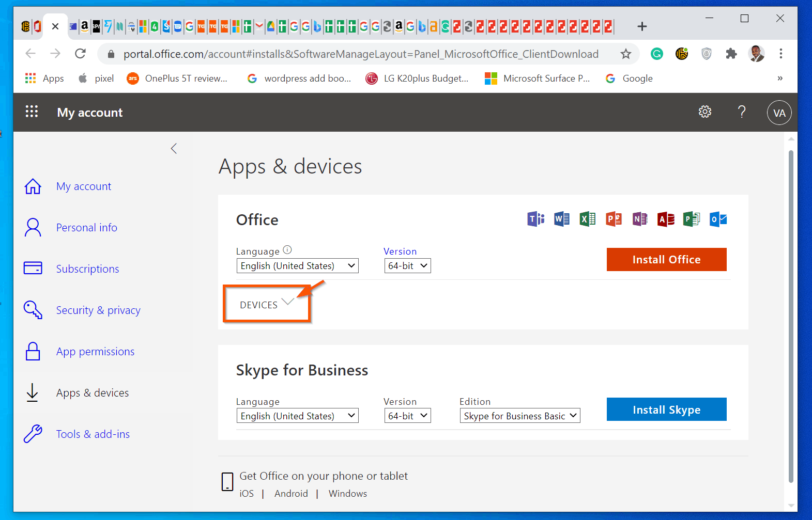The height and width of the screenshot is (520, 812).
Task: Open the Office Version 64-bit dropdown
Action: click(407, 266)
